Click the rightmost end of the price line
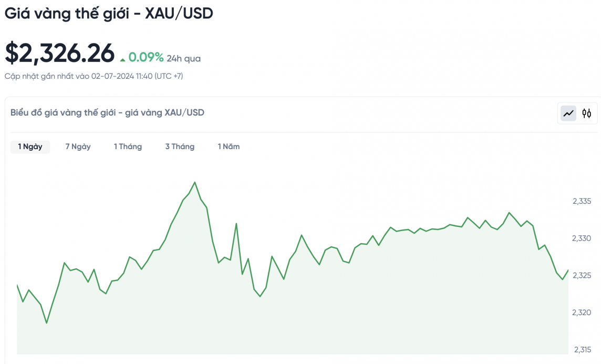The image size is (601, 364). [568, 271]
